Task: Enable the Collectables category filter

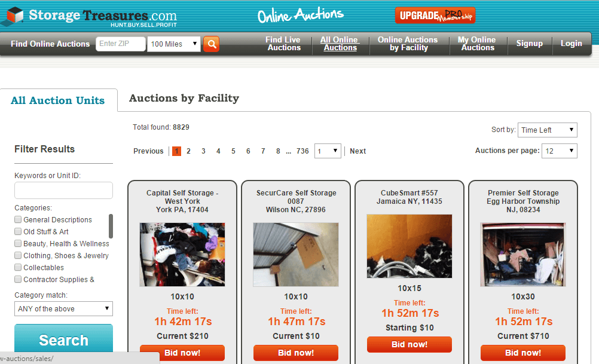Action: click(18, 267)
